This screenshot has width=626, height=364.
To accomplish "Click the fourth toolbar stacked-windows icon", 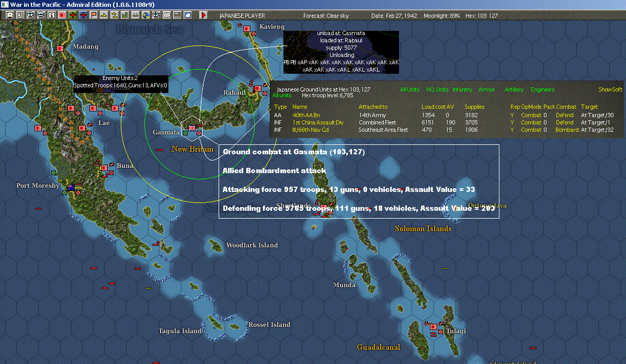I will (x=41, y=15).
